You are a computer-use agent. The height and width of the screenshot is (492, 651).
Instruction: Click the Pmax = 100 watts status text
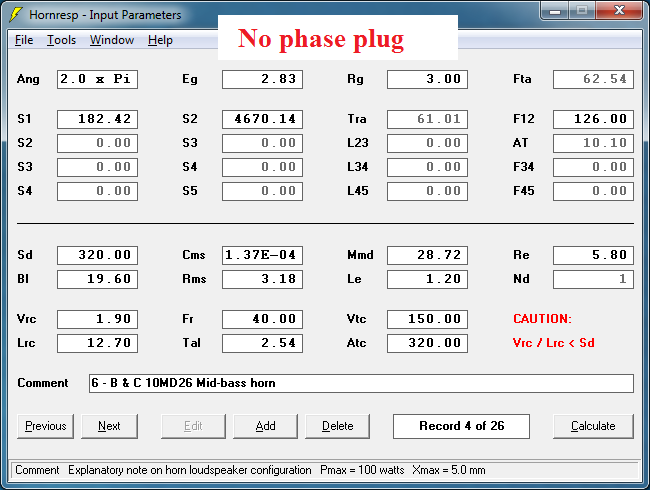point(362,470)
